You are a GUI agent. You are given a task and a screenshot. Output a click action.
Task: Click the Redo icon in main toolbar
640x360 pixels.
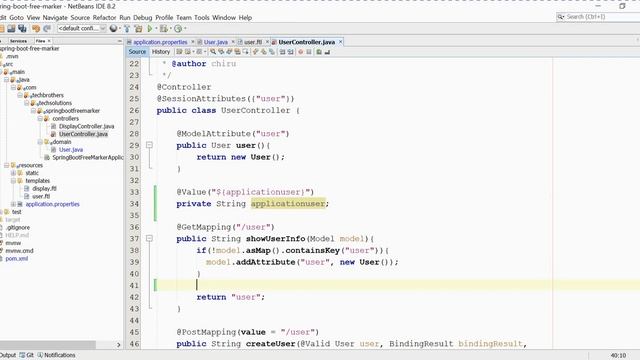pyautogui.click(x=47, y=28)
